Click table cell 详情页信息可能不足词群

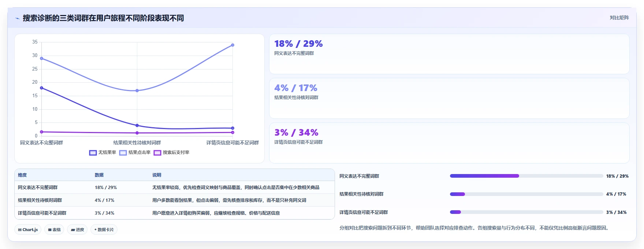click(x=42, y=213)
